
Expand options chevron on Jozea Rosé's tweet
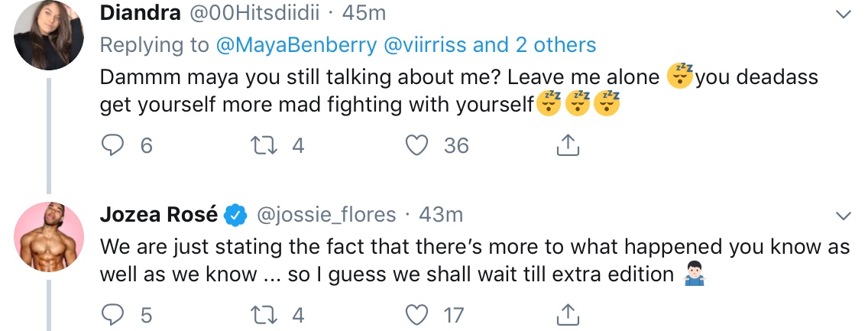[843, 216]
